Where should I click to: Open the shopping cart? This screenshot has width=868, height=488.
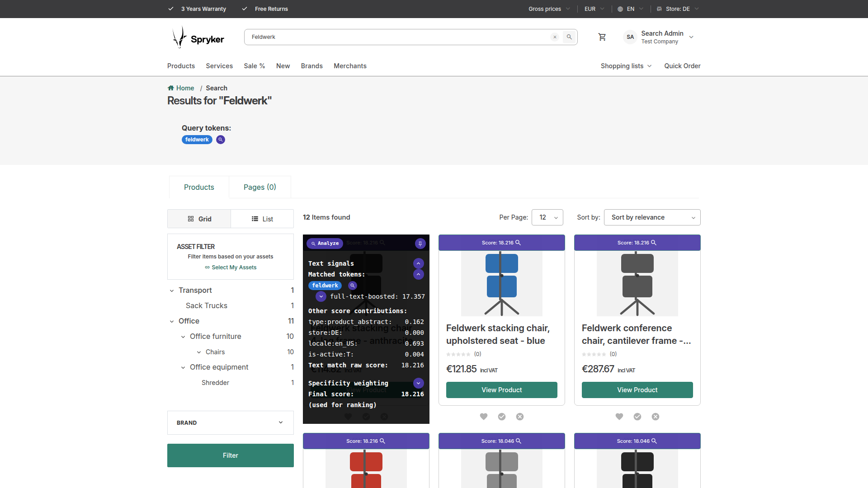pos(602,37)
